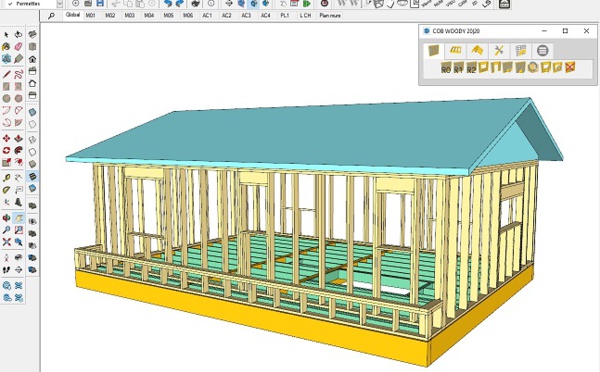Select the arrow Select tool
The width and height of the screenshot is (600, 372).
[6, 35]
